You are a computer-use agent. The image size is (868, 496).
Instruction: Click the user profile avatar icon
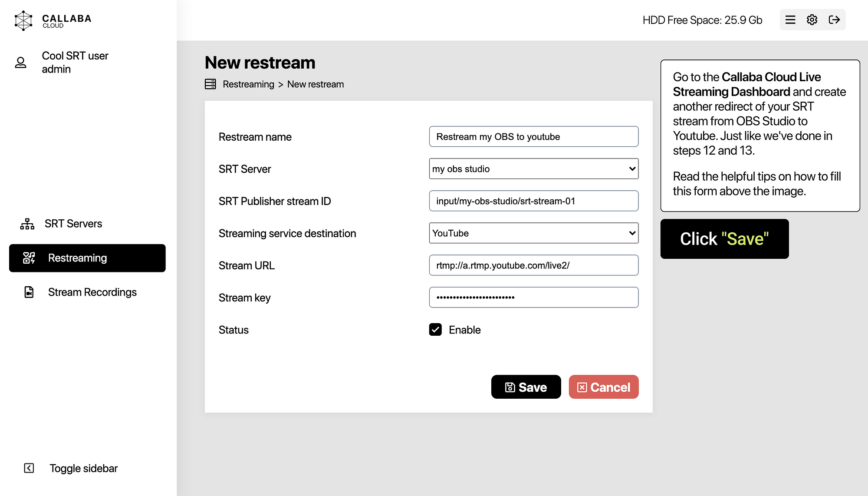(20, 63)
